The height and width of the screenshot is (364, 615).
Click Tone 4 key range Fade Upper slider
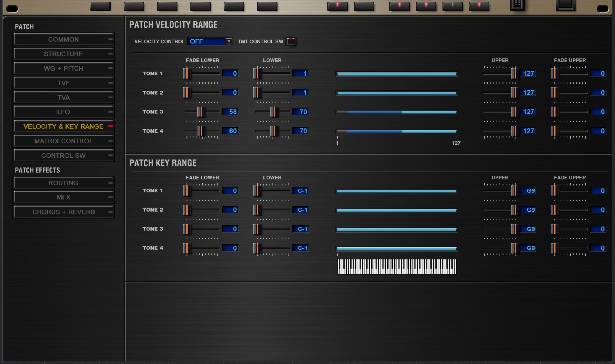554,248
